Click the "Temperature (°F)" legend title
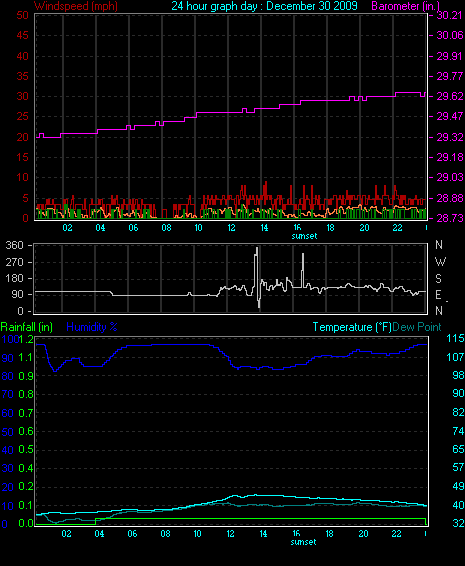465x566 pixels. coord(352,327)
